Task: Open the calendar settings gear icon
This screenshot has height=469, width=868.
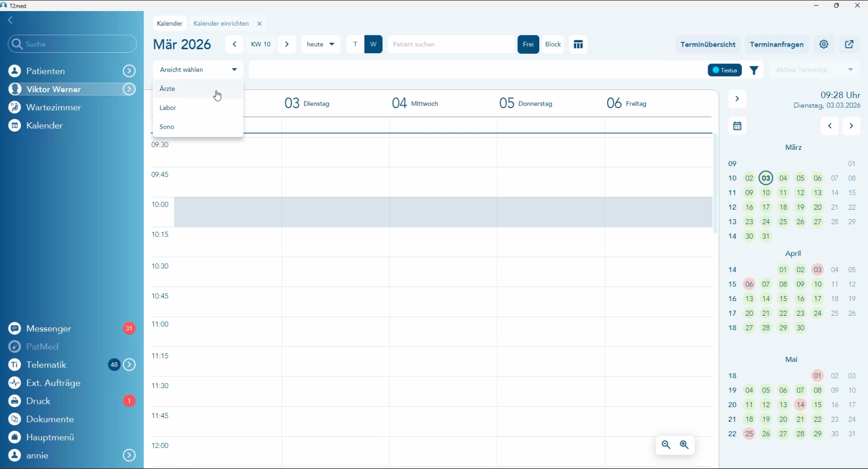Action: [x=824, y=44]
